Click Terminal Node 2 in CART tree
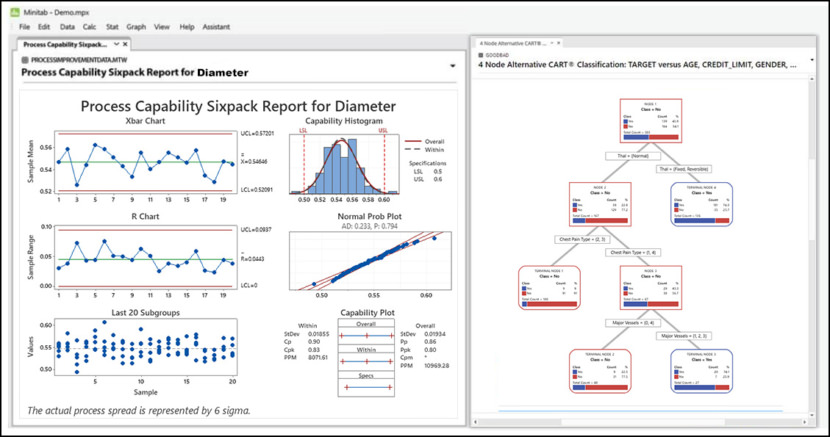 tap(600, 371)
